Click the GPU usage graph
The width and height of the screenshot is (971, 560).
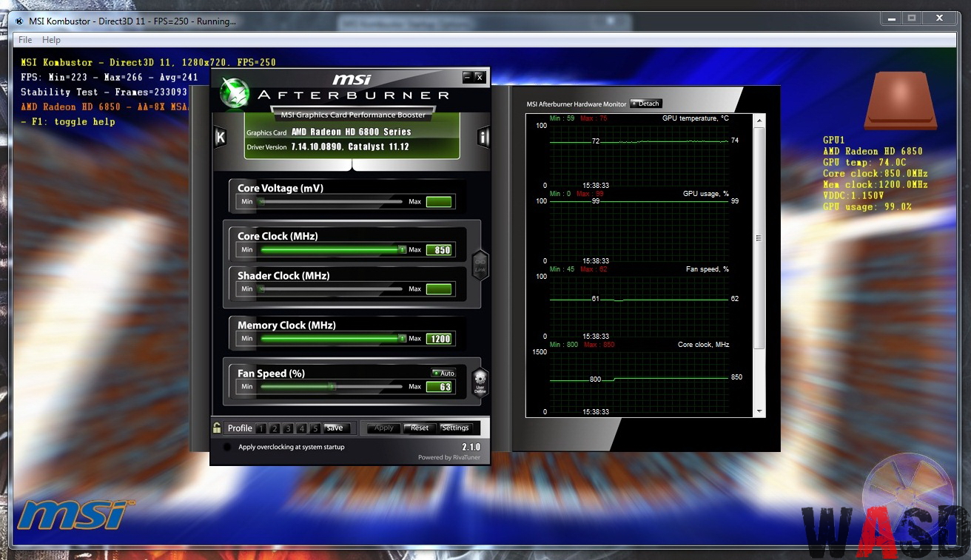[639, 231]
